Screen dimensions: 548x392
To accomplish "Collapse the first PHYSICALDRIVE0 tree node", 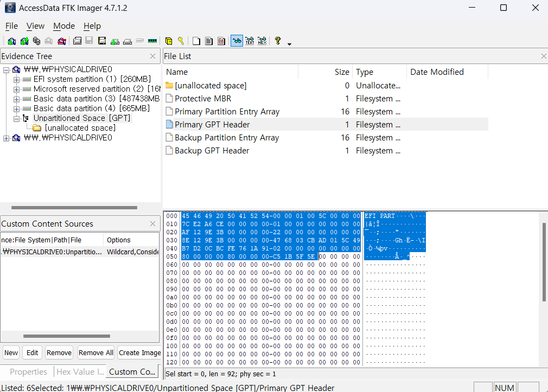I will point(6,70).
